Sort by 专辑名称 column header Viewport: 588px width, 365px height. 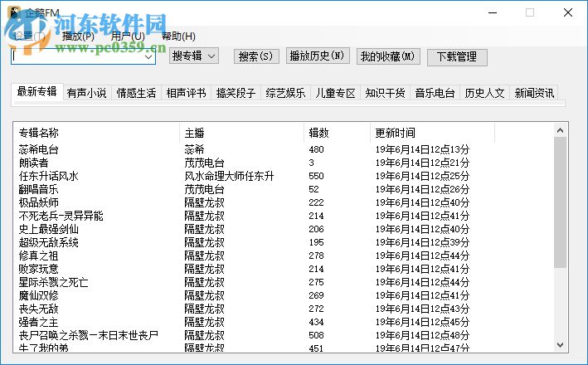[x=97, y=133]
